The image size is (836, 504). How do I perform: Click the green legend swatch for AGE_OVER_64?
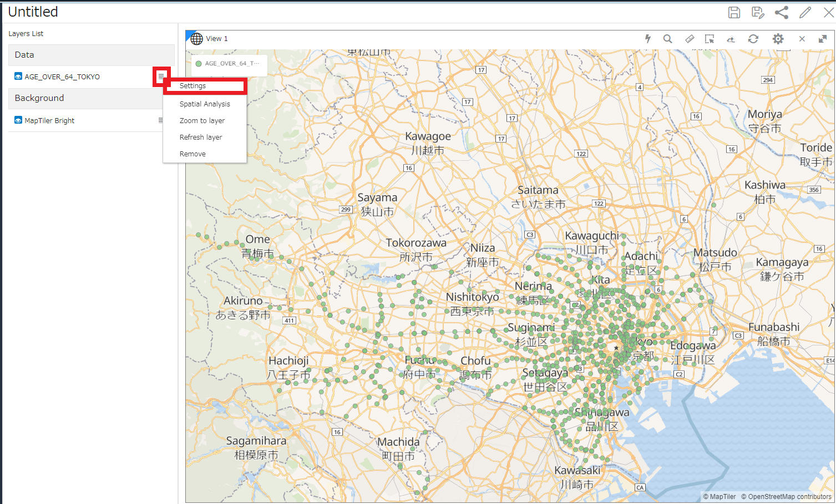(x=199, y=64)
